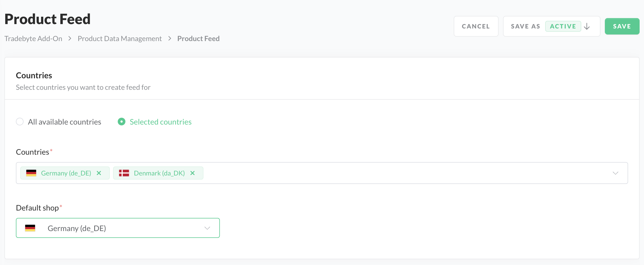The image size is (644, 265).
Task: Choose the Selected countries radio option
Action: 122,122
